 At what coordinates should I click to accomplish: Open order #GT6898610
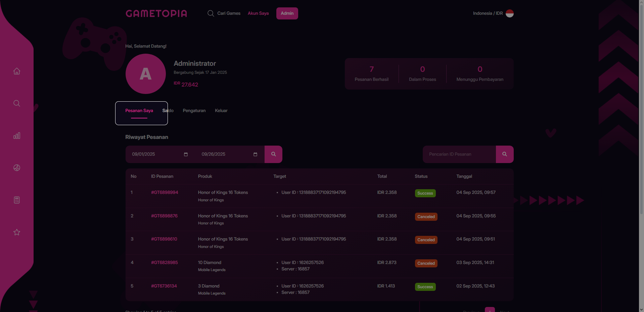click(x=164, y=239)
